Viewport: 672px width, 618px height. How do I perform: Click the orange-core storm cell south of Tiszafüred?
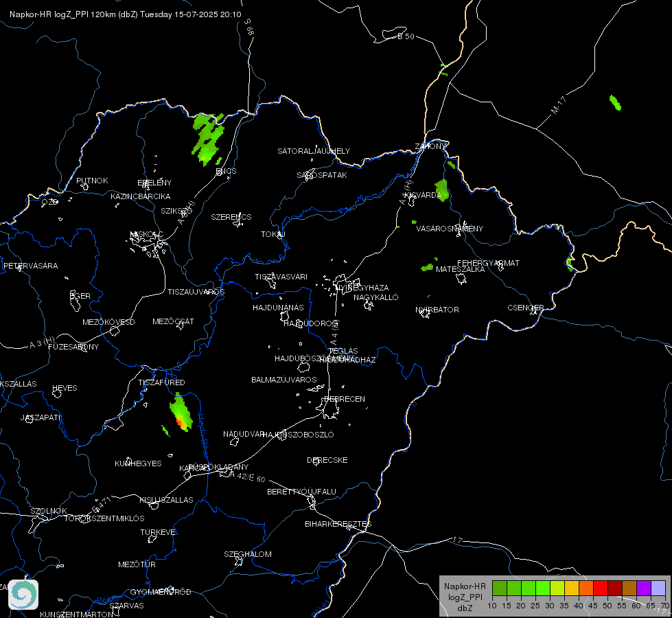coord(181,413)
